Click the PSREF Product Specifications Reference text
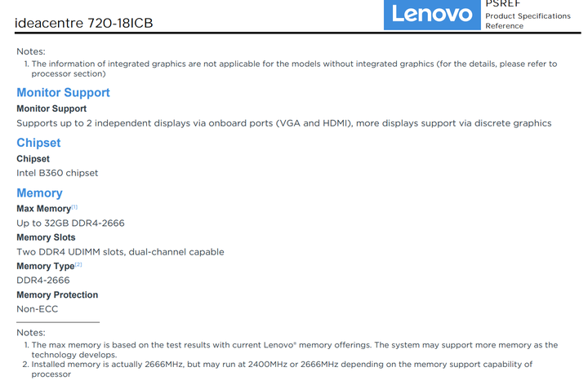The width and height of the screenshot is (588, 385). [528, 15]
